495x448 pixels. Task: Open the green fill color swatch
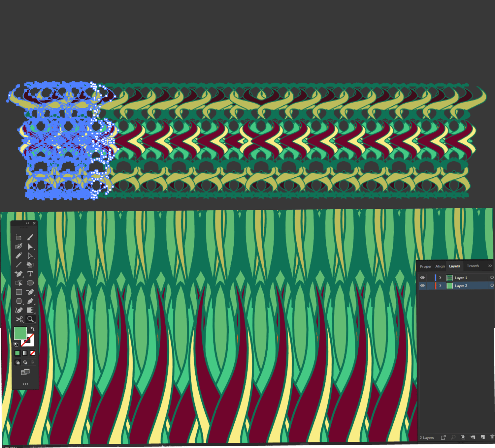[20, 333]
